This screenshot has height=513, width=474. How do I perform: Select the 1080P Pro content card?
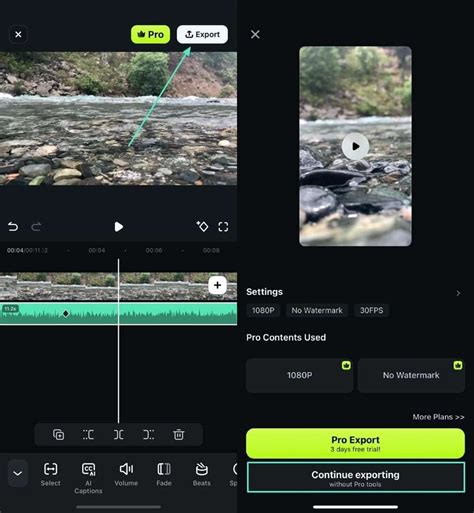click(x=299, y=375)
